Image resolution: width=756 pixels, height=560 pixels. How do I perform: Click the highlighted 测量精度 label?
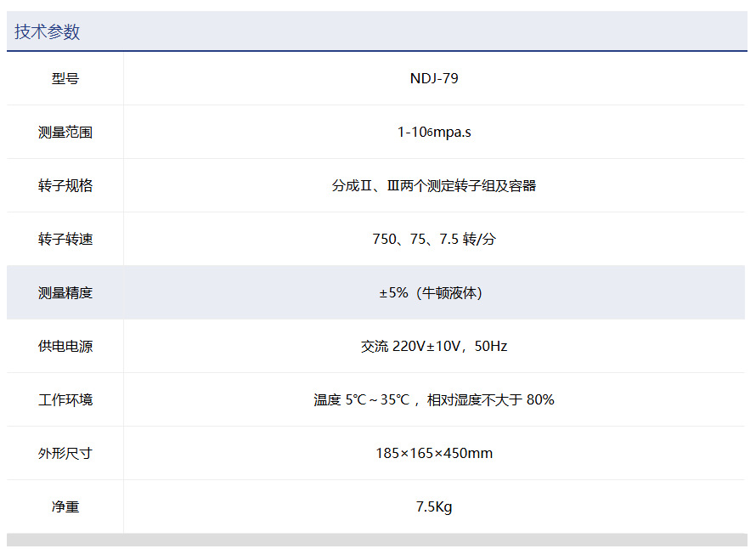65,293
